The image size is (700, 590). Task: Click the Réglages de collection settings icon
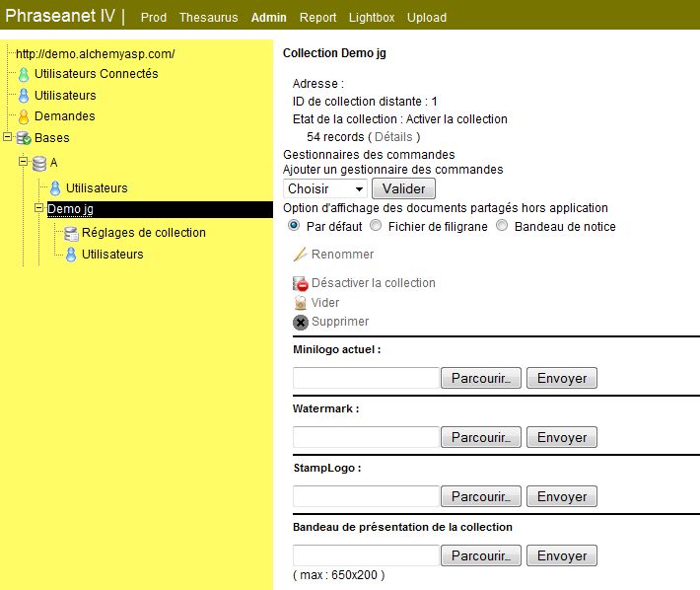coord(71,233)
